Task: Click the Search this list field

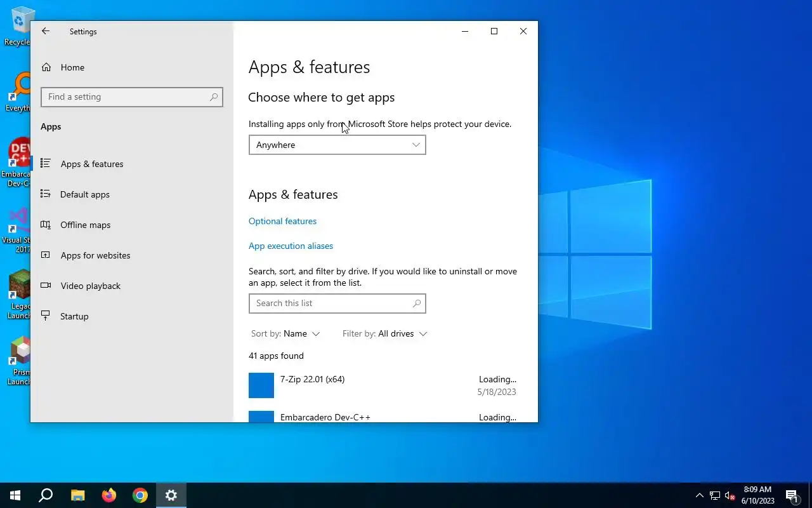Action: click(337, 303)
